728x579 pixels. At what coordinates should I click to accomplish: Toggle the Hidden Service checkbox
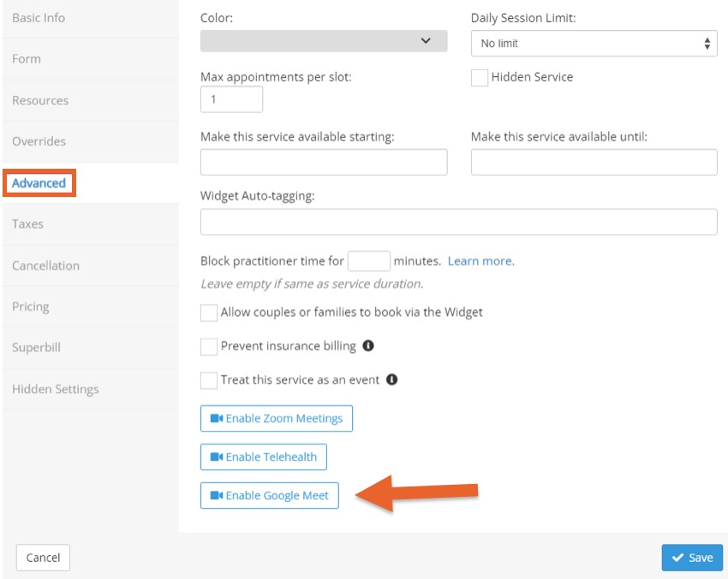click(479, 78)
